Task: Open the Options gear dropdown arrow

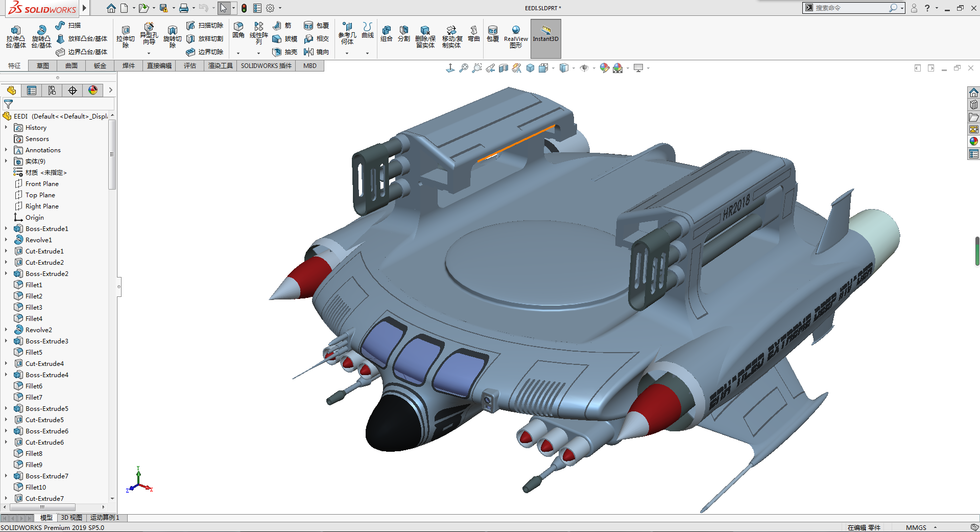Action: [280, 8]
